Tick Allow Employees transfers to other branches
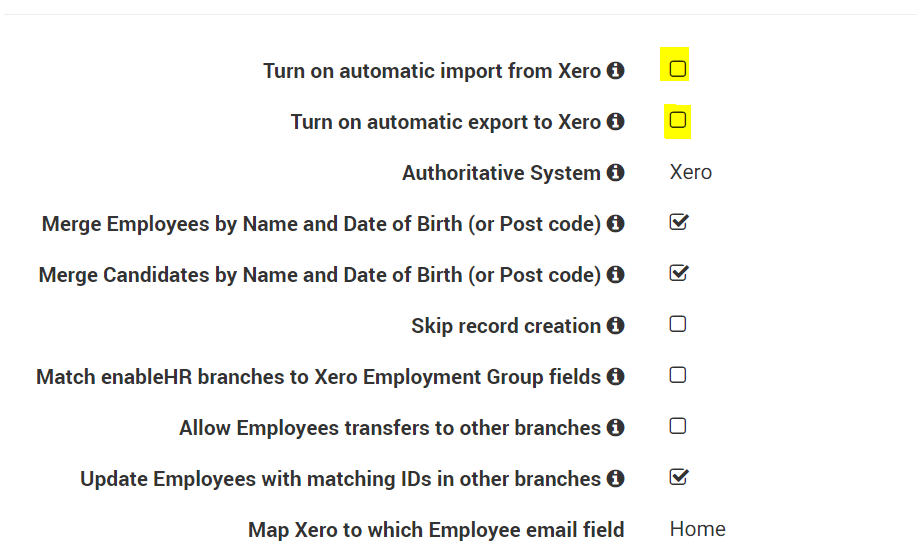Image resolution: width=917 pixels, height=549 pixels. (x=678, y=426)
